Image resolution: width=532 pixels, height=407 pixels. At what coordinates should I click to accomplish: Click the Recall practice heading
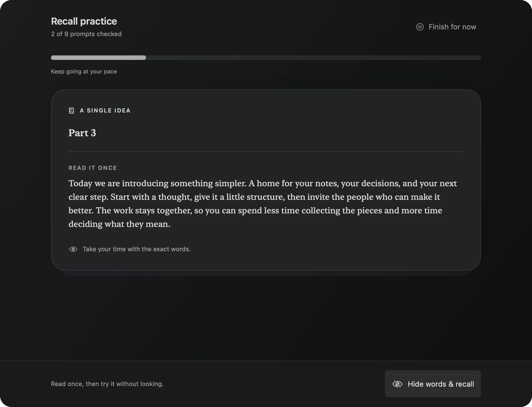point(84,21)
